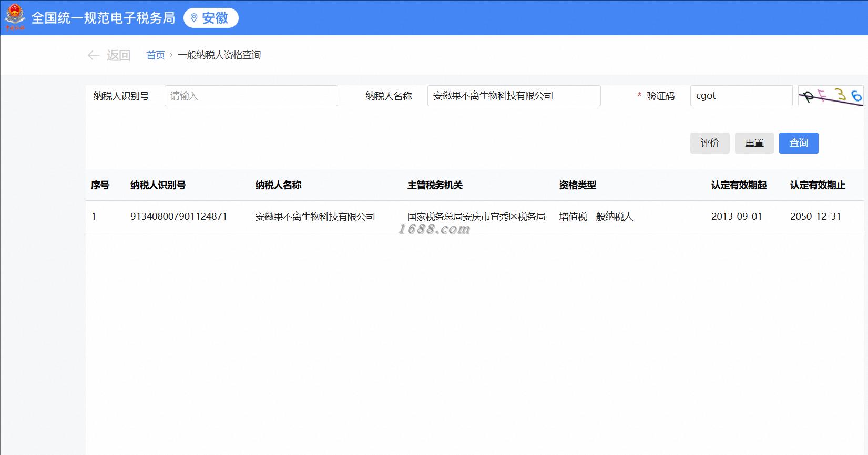The width and height of the screenshot is (868, 455).
Task: Select the 增值税一般纳税人 cell
Action: [596, 217]
